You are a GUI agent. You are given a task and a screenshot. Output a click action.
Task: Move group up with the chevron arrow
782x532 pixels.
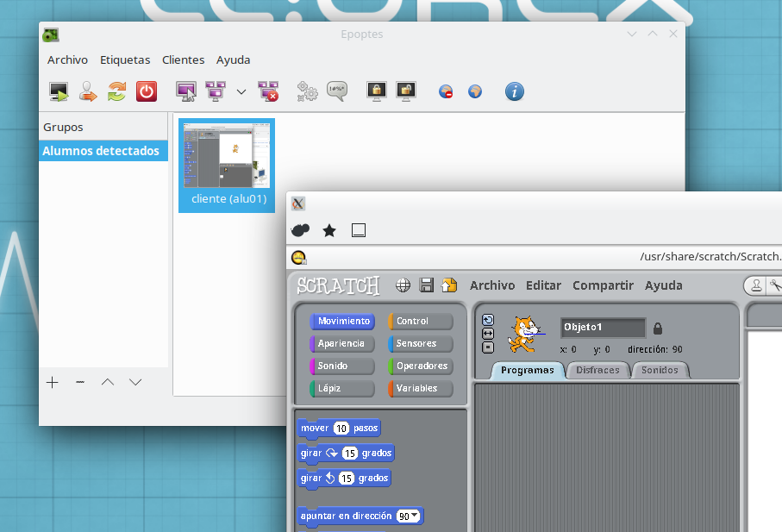[108, 382]
